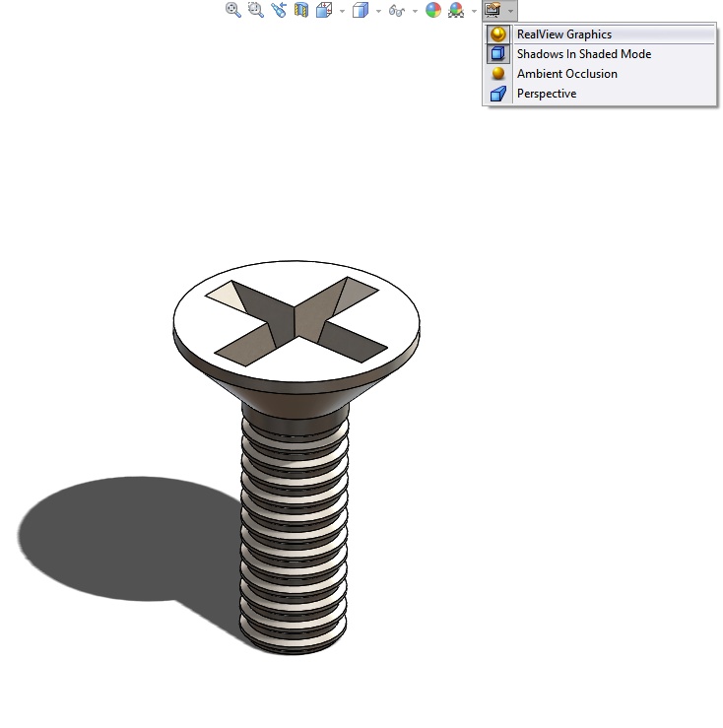Click the Zoom to Fit icon
Image resolution: width=723 pixels, height=728 pixels.
click(x=233, y=10)
